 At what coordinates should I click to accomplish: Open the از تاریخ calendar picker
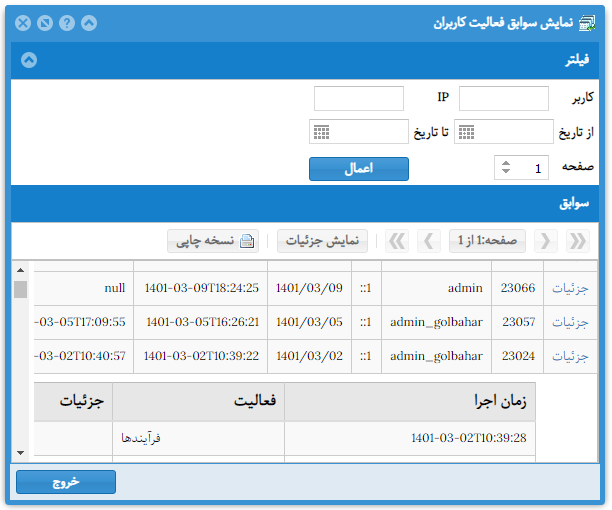pos(466,132)
